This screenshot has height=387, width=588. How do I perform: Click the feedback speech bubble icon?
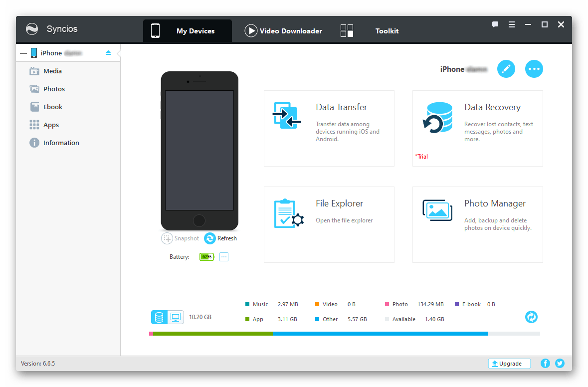pyautogui.click(x=495, y=24)
